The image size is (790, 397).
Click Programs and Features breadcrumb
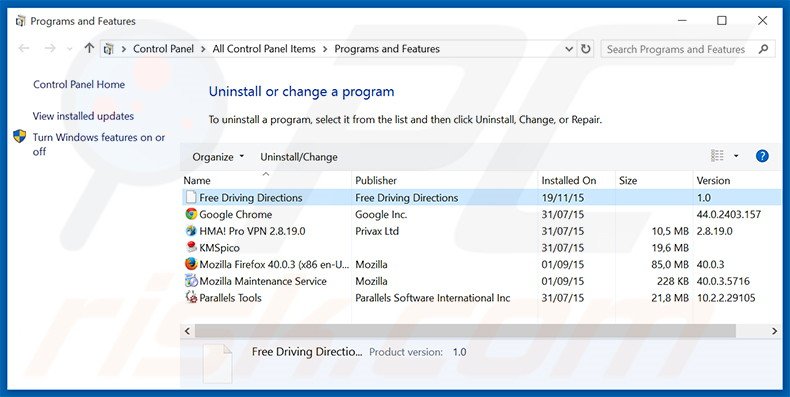pyautogui.click(x=387, y=49)
